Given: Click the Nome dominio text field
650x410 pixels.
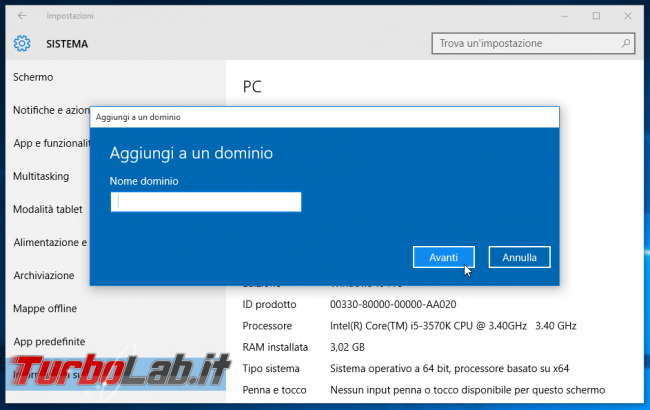Looking at the screenshot, I should pos(206,202).
